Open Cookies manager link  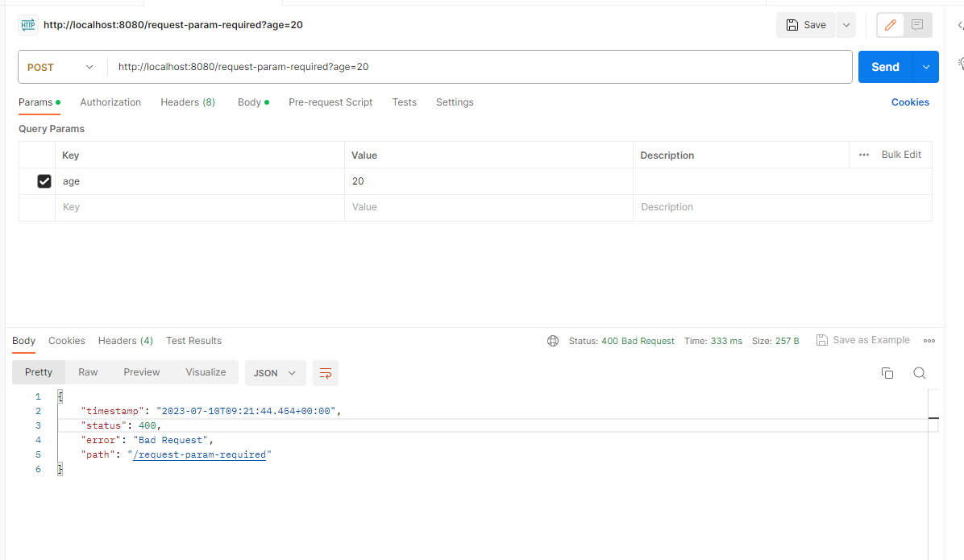tap(910, 102)
